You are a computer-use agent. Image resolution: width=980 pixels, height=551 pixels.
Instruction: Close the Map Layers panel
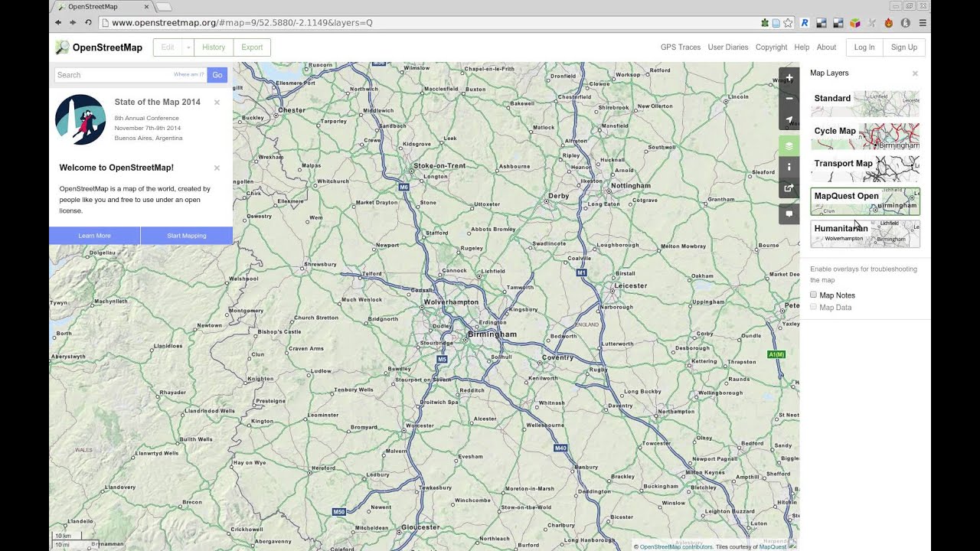tap(915, 73)
